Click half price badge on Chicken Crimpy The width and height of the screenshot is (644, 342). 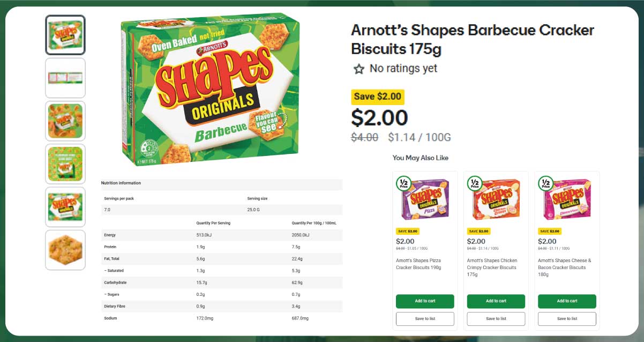[474, 184]
